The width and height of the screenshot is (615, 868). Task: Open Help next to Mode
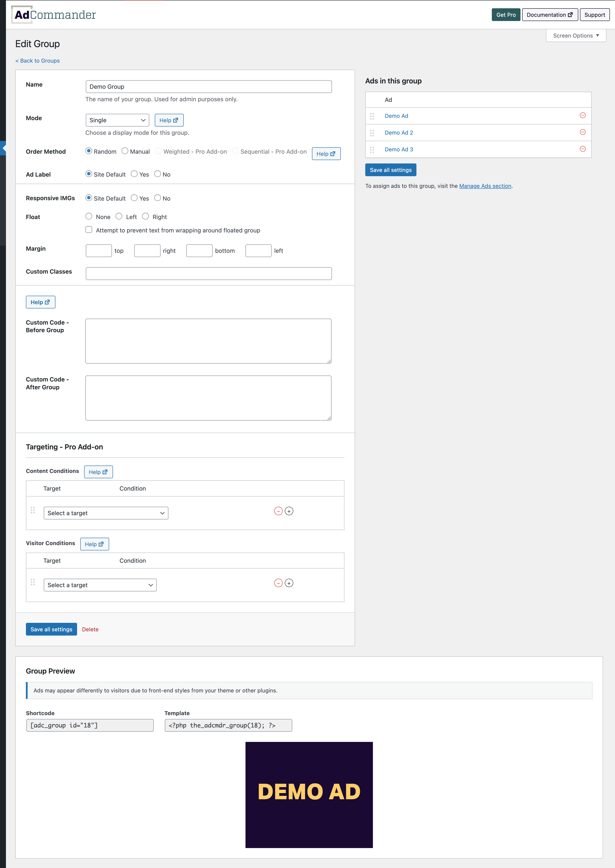tap(169, 120)
